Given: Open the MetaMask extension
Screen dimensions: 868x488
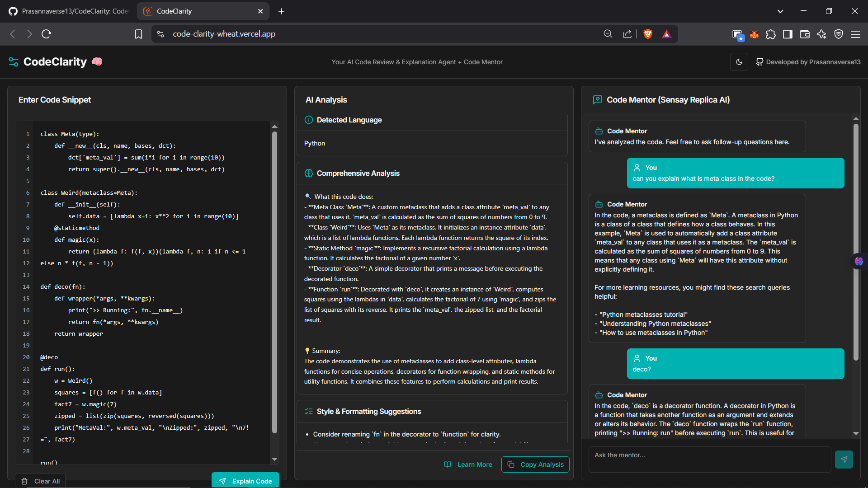Looking at the screenshot, I should pyautogui.click(x=754, y=34).
